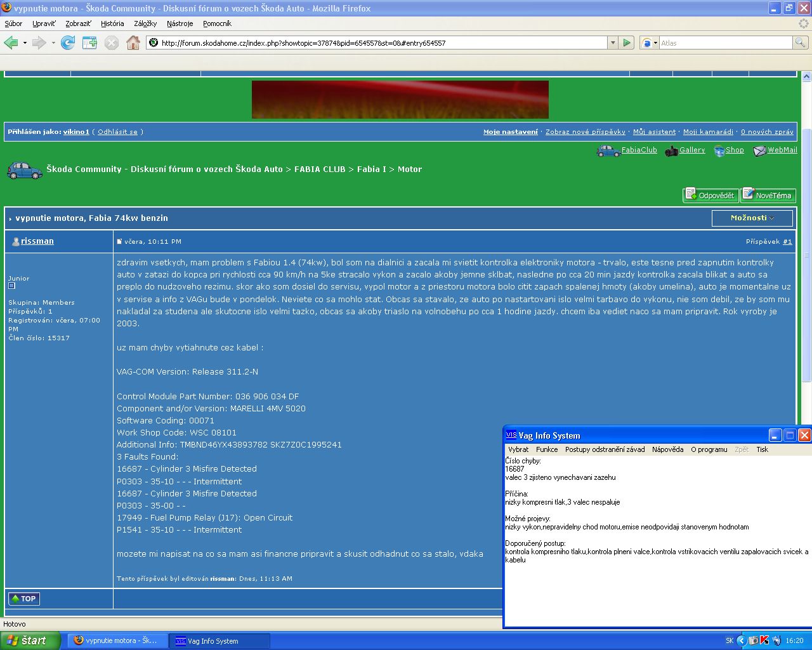The image size is (812, 650).
Task: Click the tray expand arrow icon
Action: coord(740,641)
